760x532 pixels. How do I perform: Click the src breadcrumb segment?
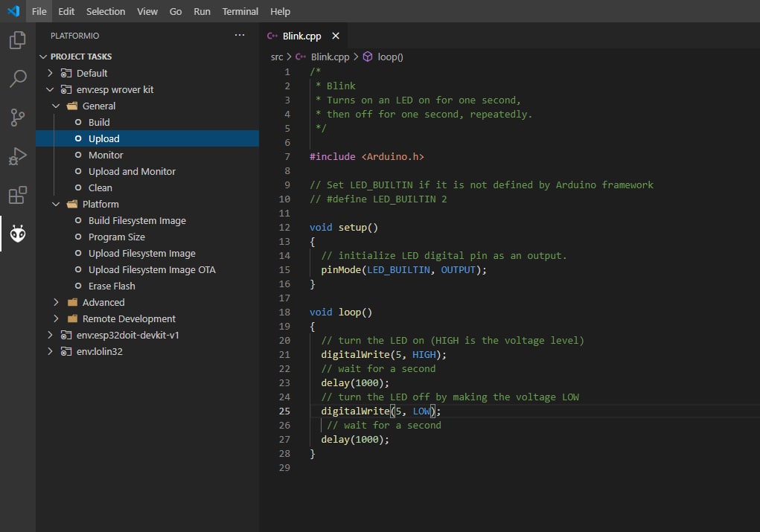pyautogui.click(x=276, y=57)
